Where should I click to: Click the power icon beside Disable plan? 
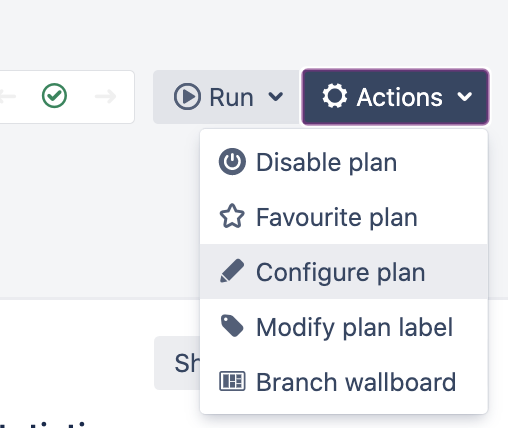(x=232, y=162)
